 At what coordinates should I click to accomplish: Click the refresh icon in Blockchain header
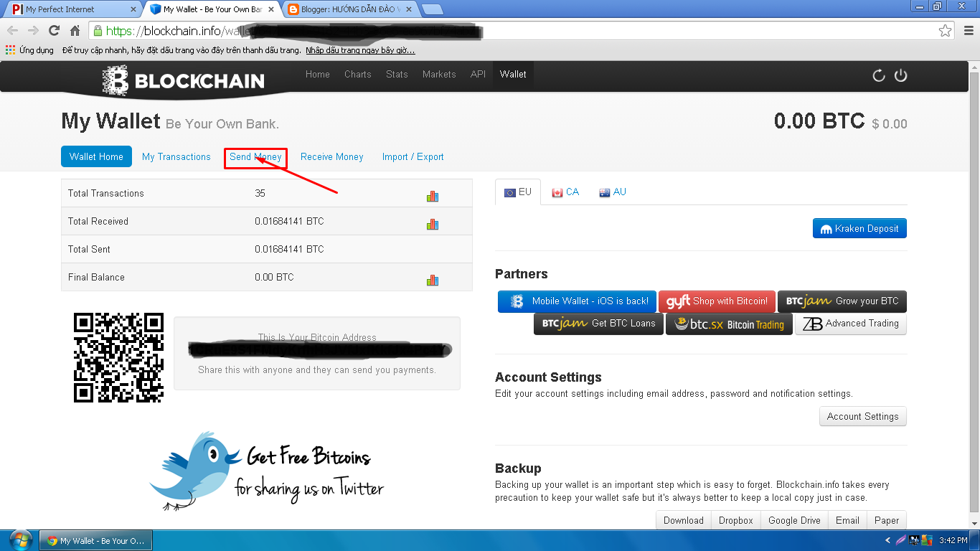(879, 75)
